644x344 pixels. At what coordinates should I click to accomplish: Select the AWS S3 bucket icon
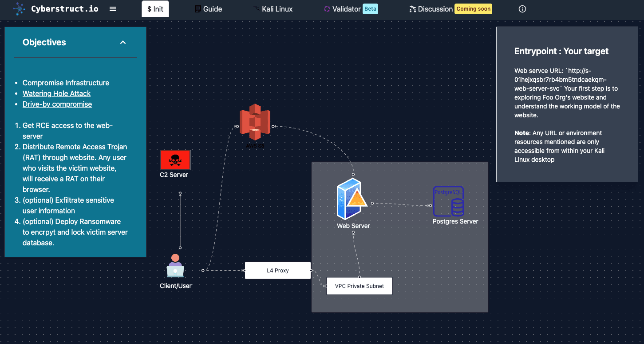255,122
